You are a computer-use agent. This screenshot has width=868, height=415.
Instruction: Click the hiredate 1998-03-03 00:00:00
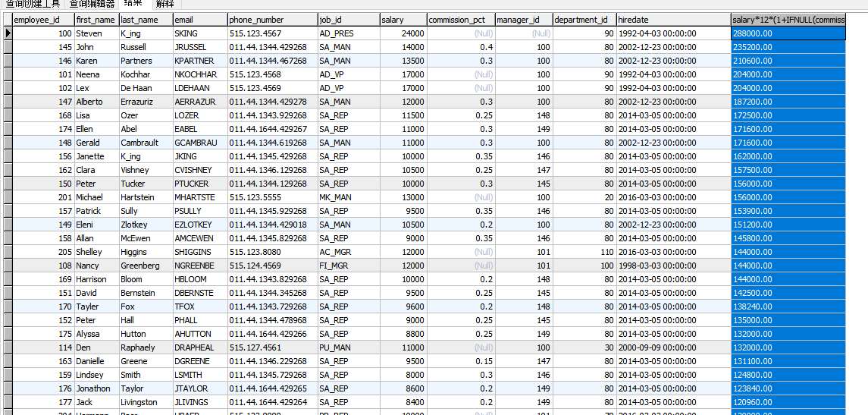click(x=674, y=266)
